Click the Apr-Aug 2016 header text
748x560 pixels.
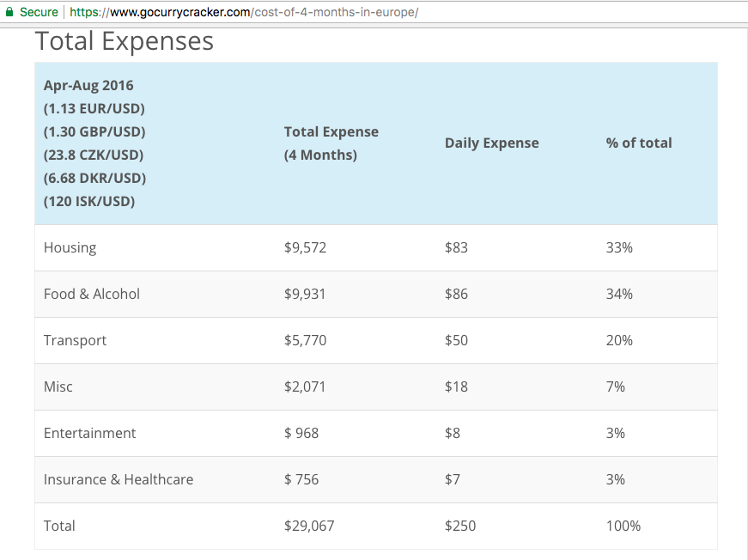88,85
